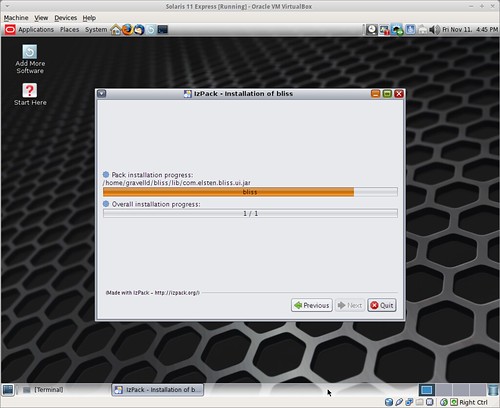Click the com.elsten.bliss.ui.jar file path
This screenshot has height=408, width=500.
tap(177, 183)
